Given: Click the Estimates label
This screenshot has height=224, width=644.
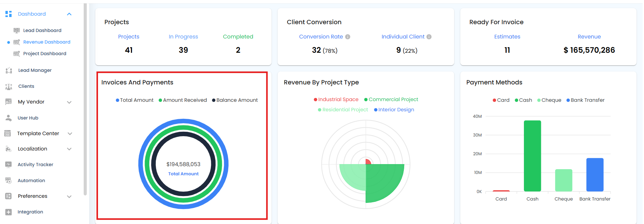Looking at the screenshot, I should pyautogui.click(x=507, y=37).
